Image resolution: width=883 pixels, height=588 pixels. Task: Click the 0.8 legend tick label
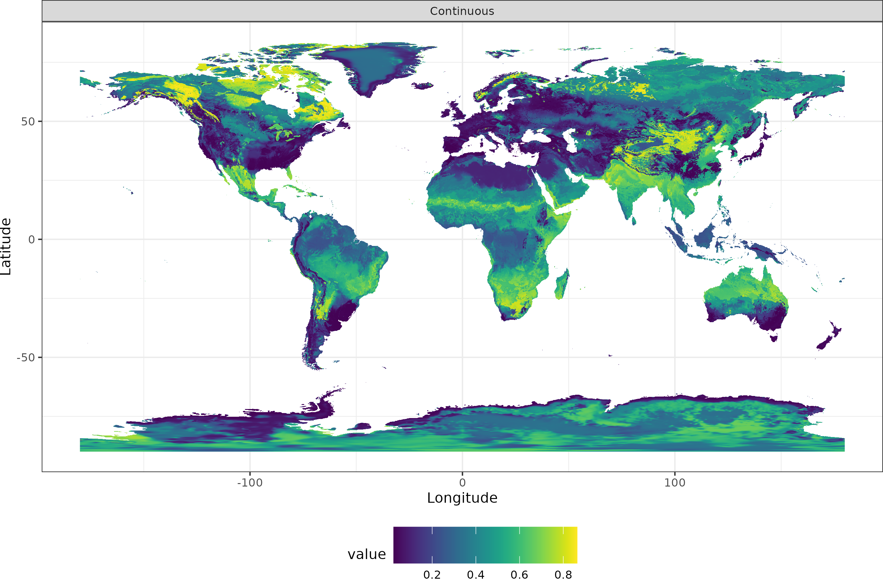pos(564,574)
